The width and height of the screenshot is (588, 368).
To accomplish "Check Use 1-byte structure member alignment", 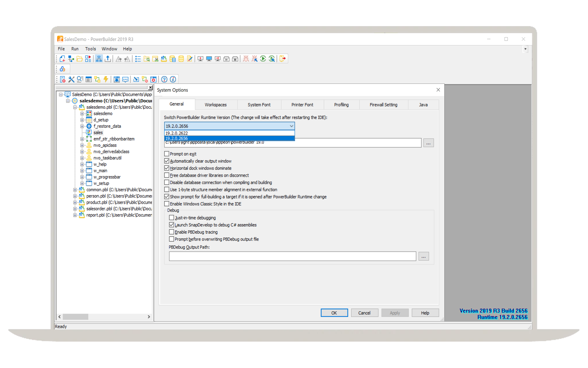I will [x=167, y=190].
